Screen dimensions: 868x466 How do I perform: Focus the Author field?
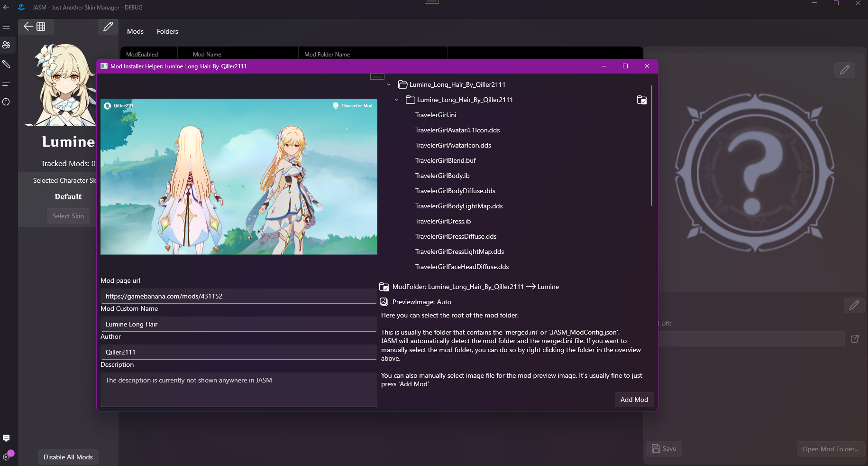[x=239, y=352]
